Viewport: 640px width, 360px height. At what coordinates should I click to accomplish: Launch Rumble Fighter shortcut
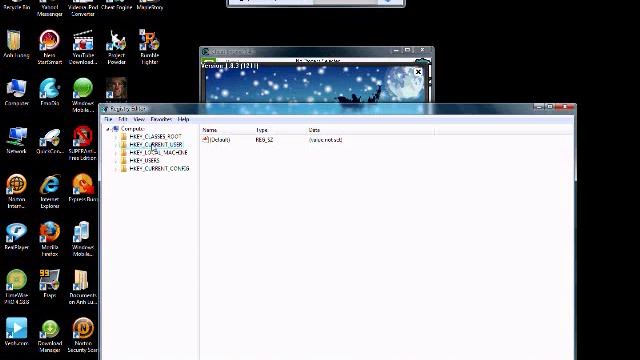tap(149, 47)
